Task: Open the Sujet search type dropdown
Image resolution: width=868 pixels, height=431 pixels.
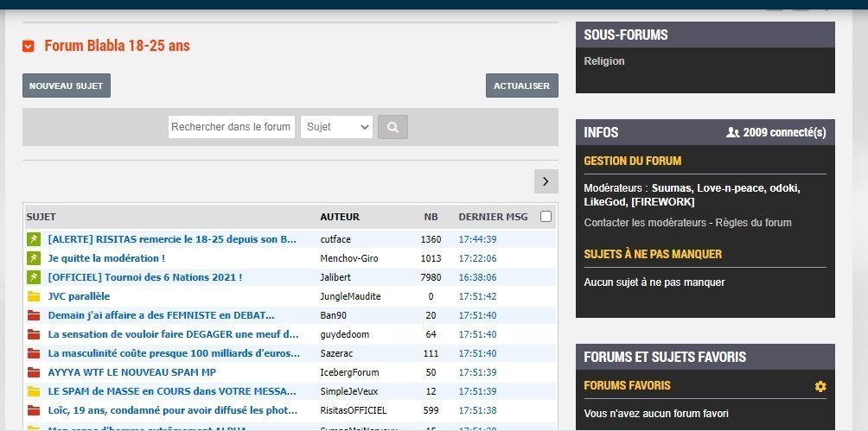Action: click(336, 127)
